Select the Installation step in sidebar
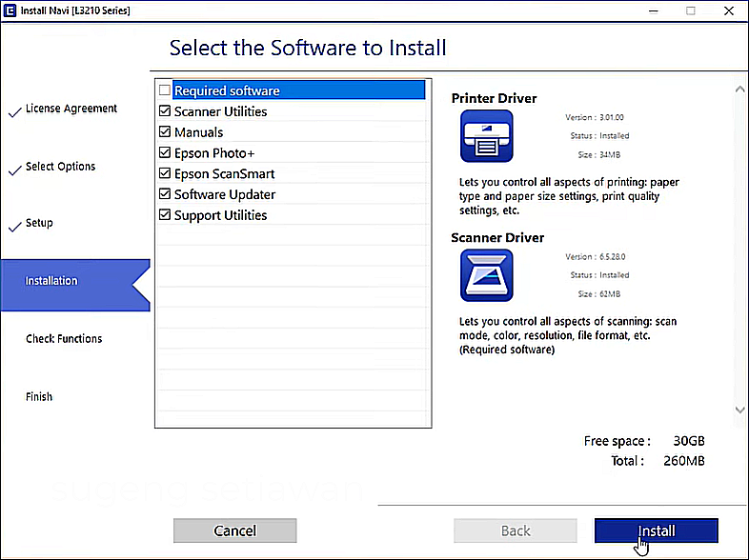This screenshot has width=749, height=560. click(x=51, y=281)
